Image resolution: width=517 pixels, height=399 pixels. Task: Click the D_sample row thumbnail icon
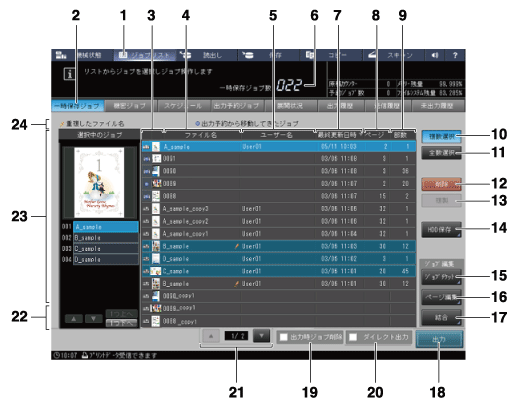[156, 259]
